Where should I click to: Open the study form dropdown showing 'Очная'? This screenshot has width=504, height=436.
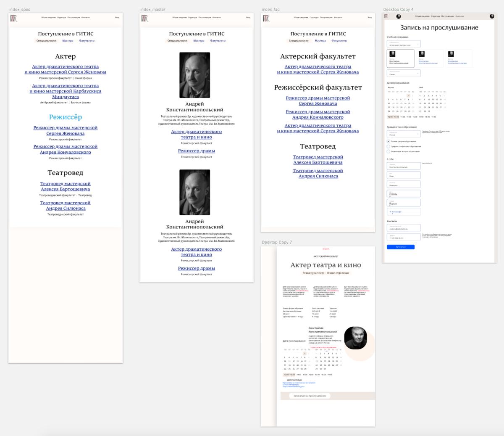tap(404, 74)
